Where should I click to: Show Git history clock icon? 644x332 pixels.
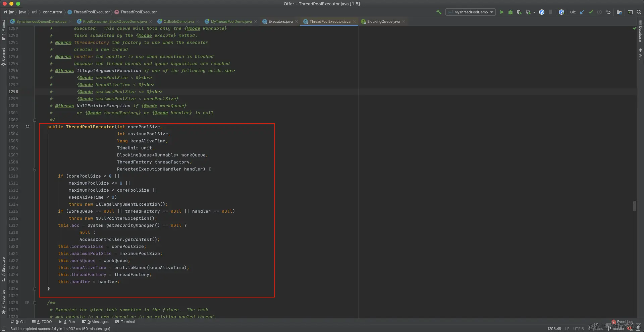click(x=599, y=12)
